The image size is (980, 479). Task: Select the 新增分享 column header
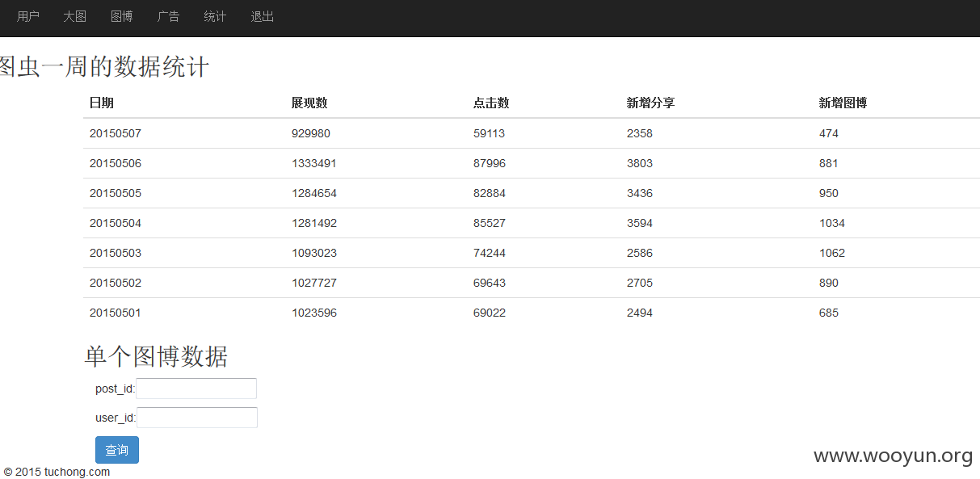tap(651, 103)
